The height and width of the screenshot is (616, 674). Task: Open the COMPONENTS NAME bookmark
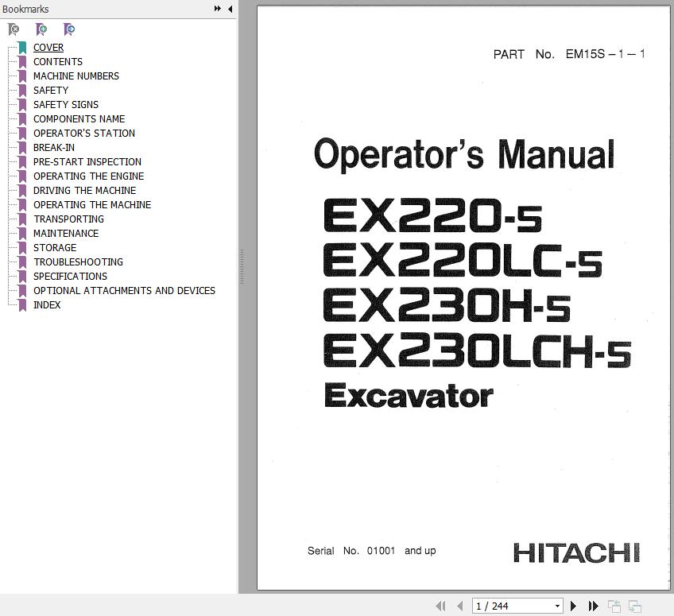(x=79, y=118)
